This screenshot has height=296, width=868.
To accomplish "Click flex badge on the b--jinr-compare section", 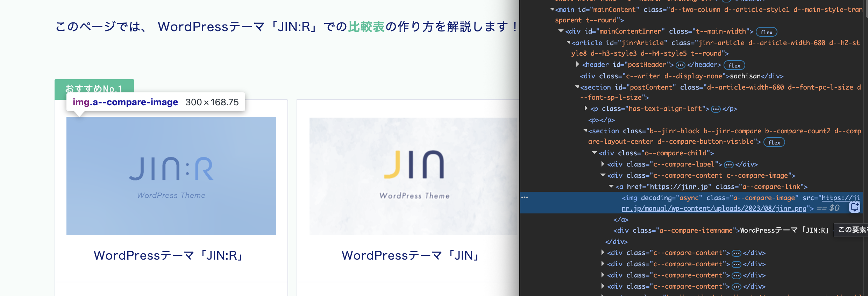I will [x=774, y=142].
